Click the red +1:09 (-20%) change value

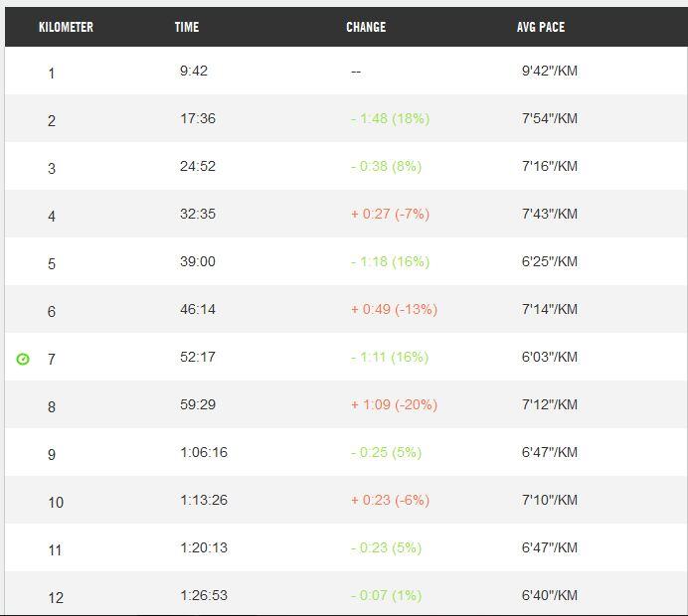[394, 404]
